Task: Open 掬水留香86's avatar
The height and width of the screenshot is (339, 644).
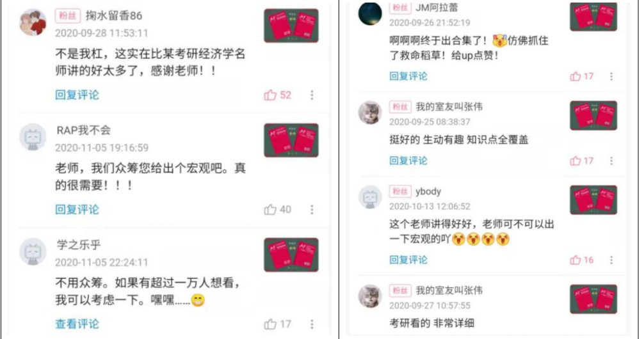Action: (x=33, y=22)
